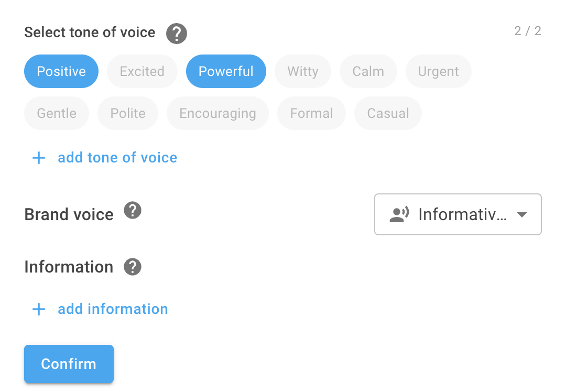Image resolution: width=566 pixels, height=392 pixels.
Task: Choose the Calm tone chip
Action: [x=368, y=71]
